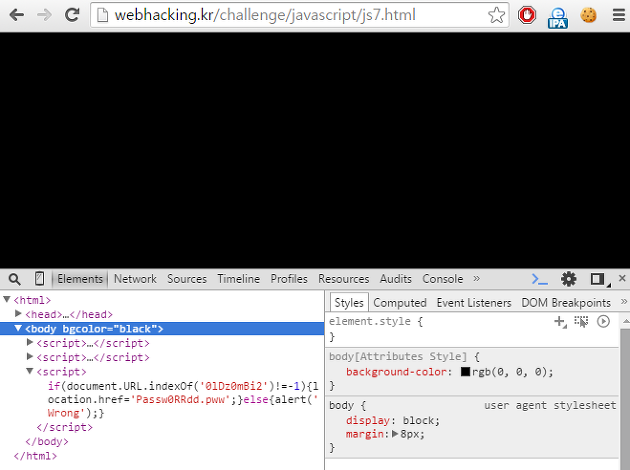Click the black background-color swatch
The width and height of the screenshot is (630, 470).
(465, 372)
